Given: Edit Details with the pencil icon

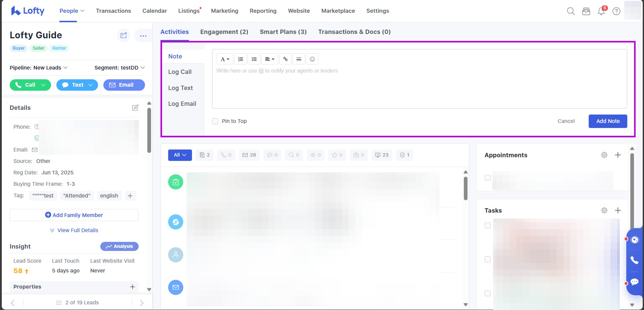Looking at the screenshot, I should [x=135, y=108].
